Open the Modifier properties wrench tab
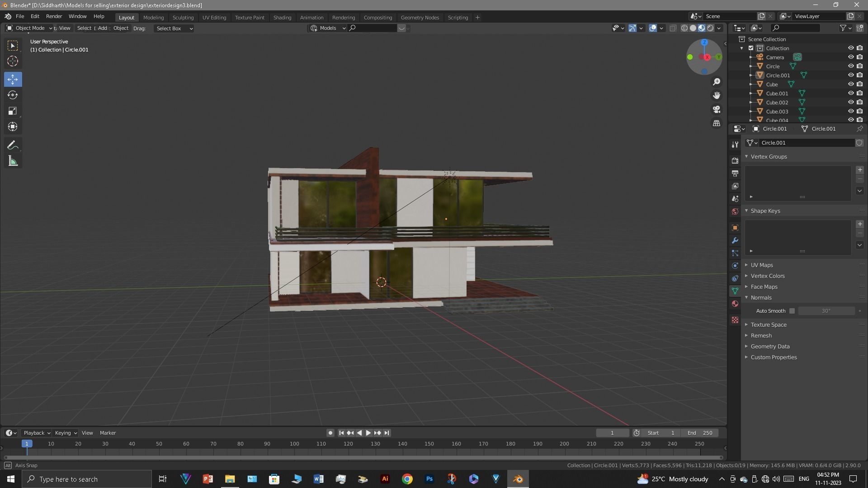 [735, 240]
